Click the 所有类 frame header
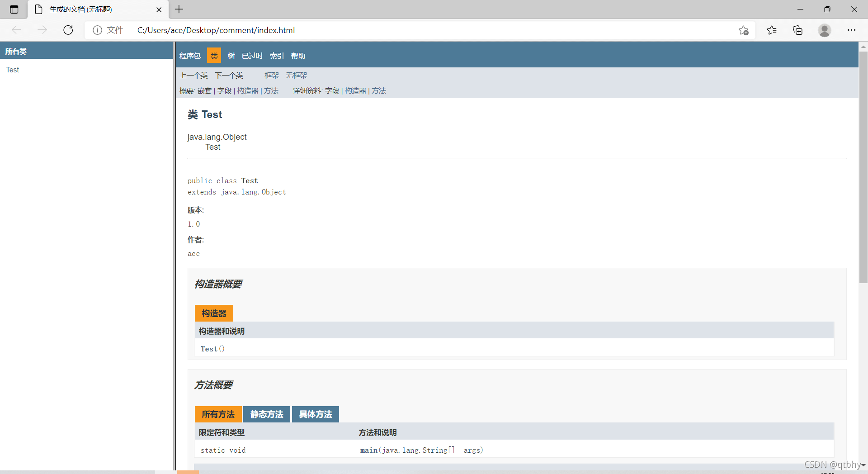Screen dimensions: 868x474 click(16, 52)
